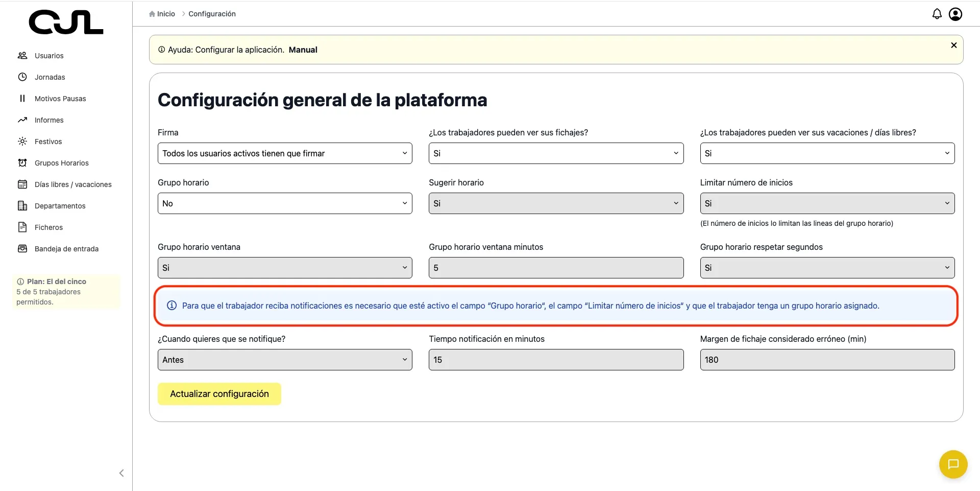Open Departamentos menu item
This screenshot has height=491, width=980.
tap(60, 206)
